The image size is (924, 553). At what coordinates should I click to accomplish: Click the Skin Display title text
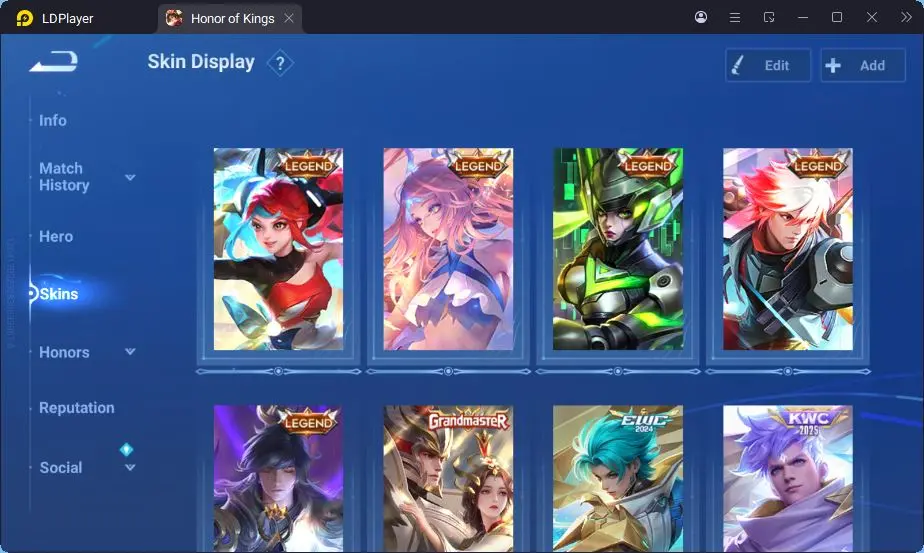201,62
